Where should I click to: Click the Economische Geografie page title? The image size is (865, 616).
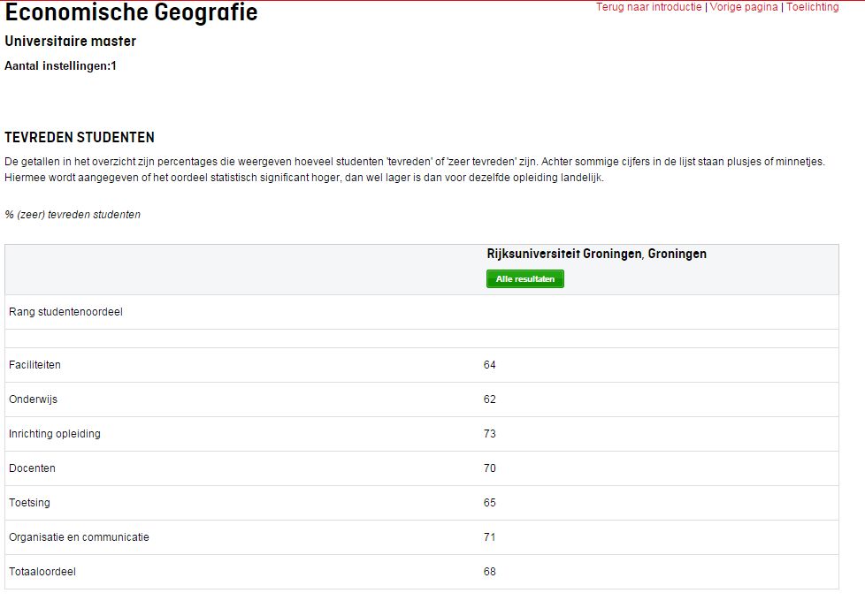coord(131,11)
